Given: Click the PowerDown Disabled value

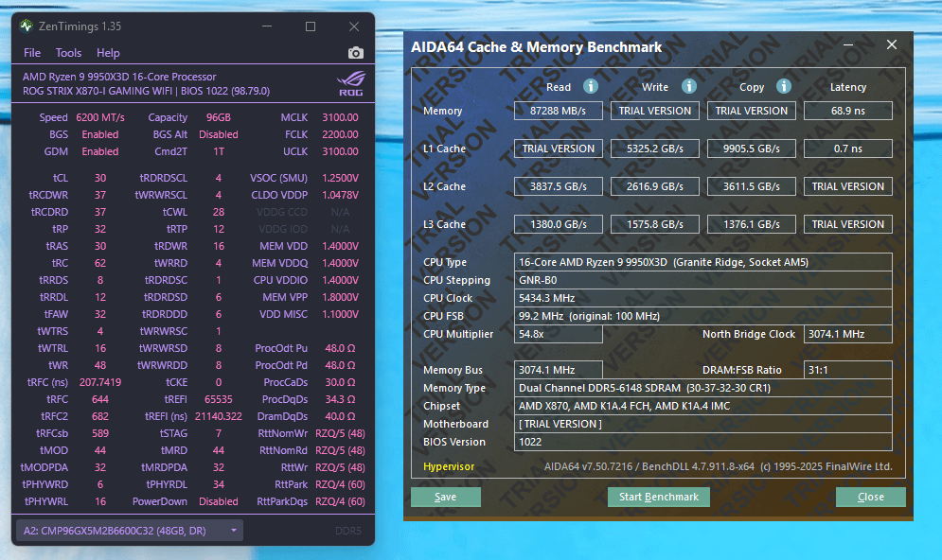Looking at the screenshot, I should tap(219, 501).
